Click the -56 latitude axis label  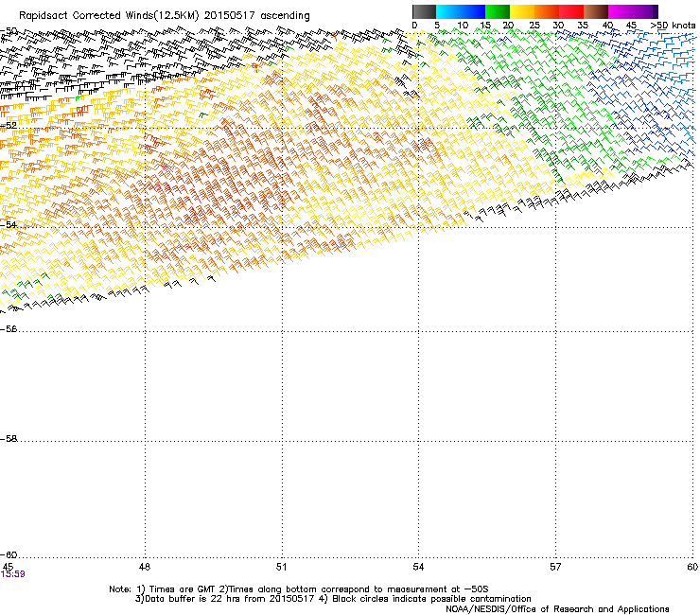9,329
